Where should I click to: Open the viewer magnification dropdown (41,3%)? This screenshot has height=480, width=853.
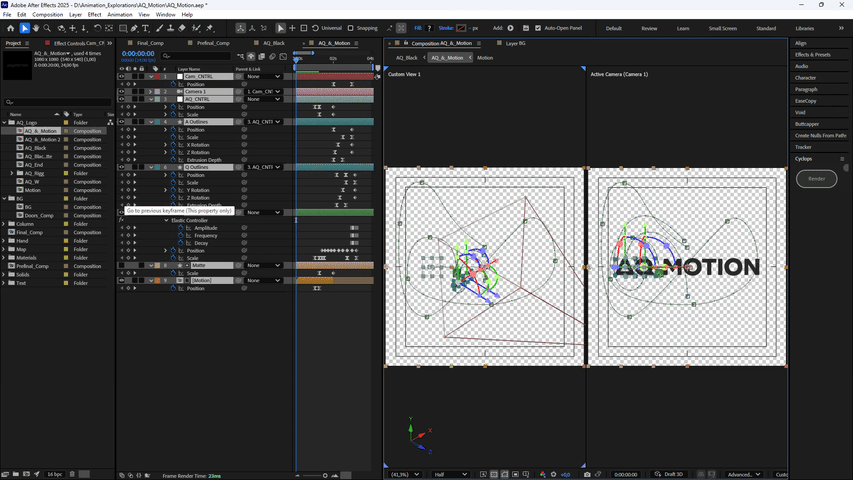coord(405,475)
